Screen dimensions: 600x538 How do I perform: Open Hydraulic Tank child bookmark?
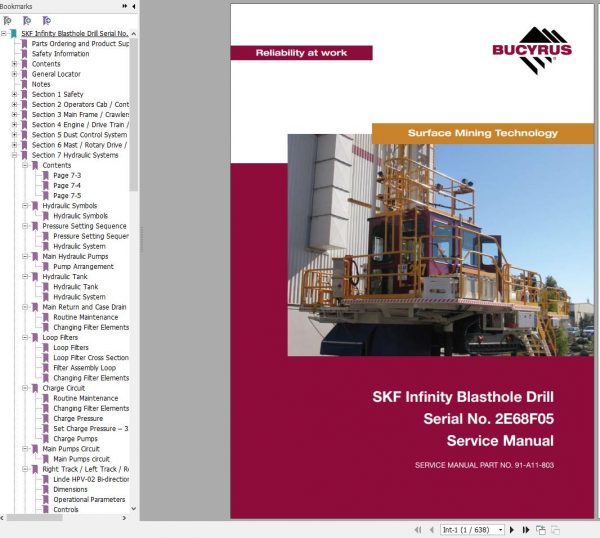coord(76,287)
